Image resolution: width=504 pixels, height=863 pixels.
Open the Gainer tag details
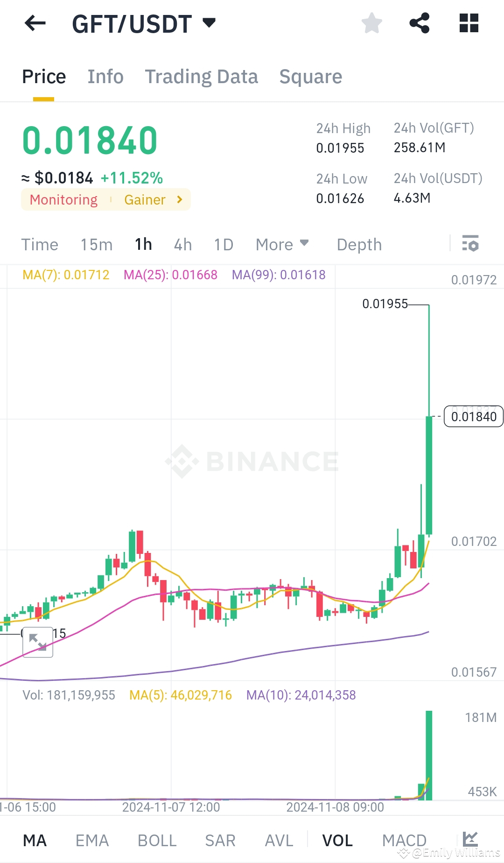pyautogui.click(x=145, y=200)
